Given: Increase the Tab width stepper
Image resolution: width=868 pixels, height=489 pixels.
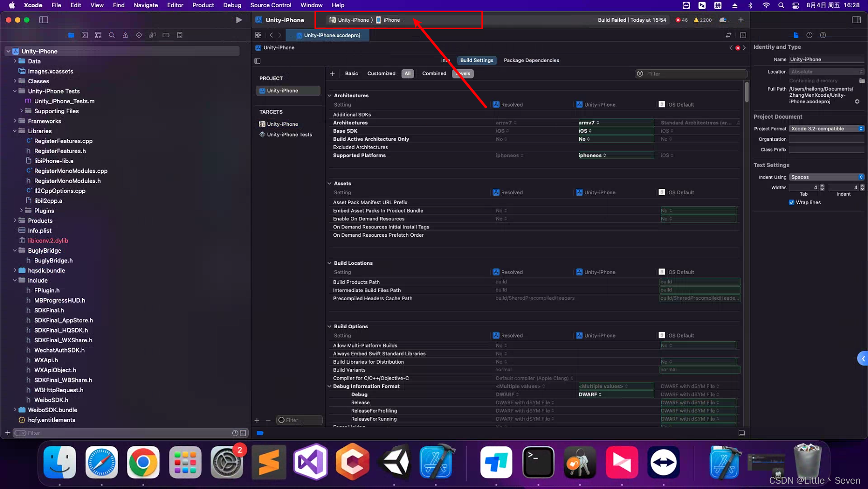Looking at the screenshot, I should (822, 186).
